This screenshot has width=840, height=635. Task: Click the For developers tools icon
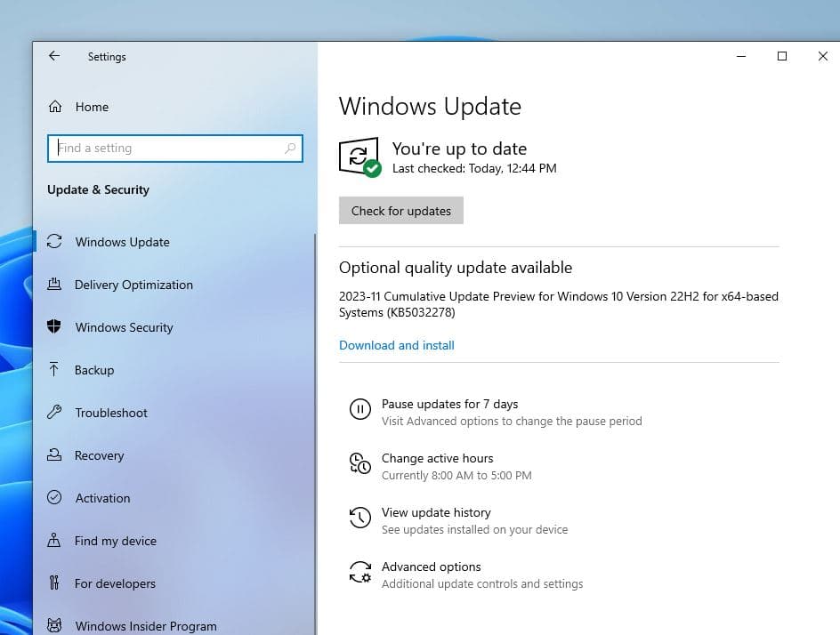click(54, 583)
